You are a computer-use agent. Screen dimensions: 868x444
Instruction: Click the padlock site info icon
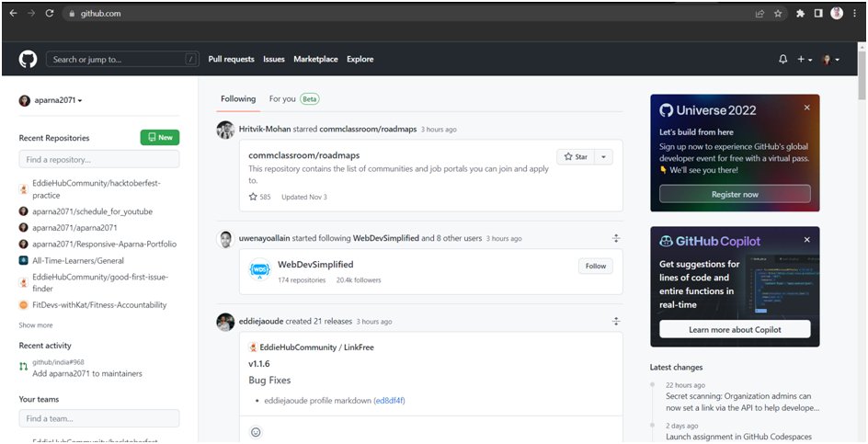(72, 14)
